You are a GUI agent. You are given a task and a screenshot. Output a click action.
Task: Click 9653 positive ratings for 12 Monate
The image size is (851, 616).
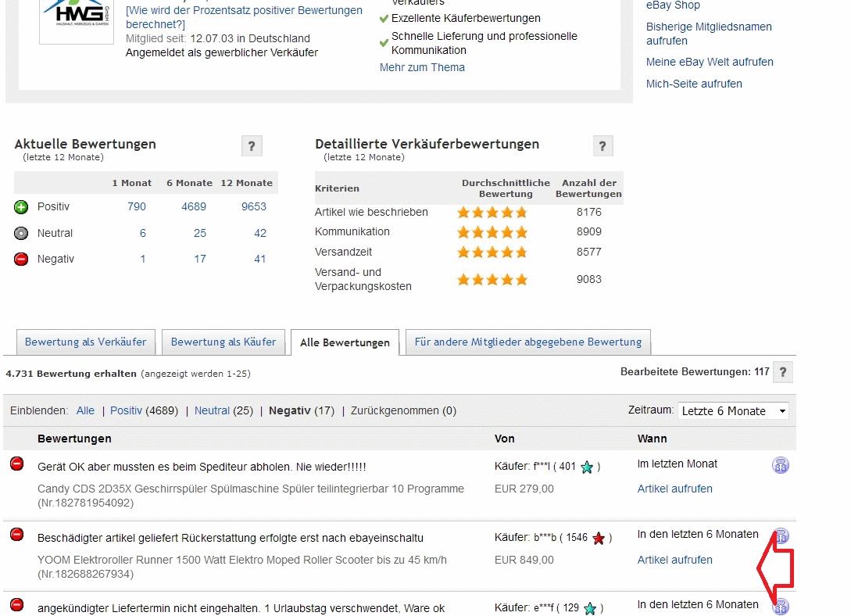pyautogui.click(x=253, y=206)
